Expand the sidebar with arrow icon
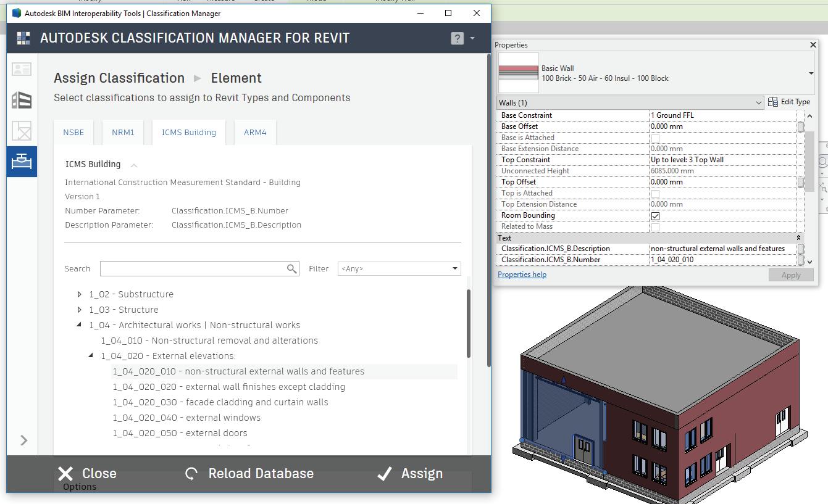The width and height of the screenshot is (828, 504). (x=23, y=440)
